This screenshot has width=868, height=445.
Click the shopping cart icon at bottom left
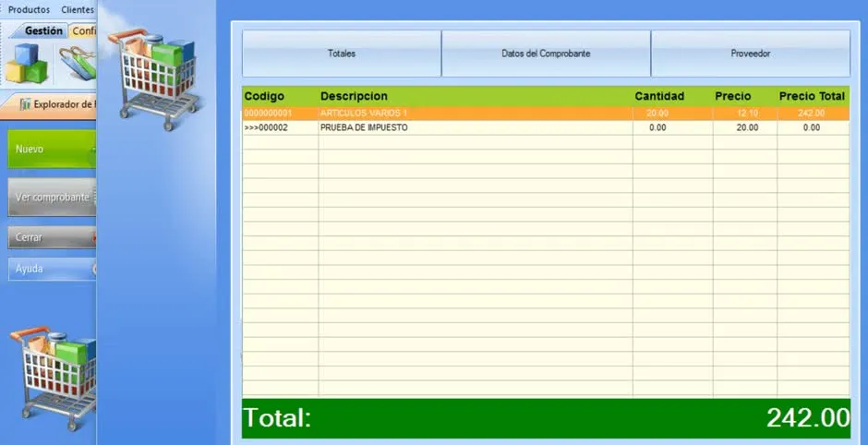tap(54, 379)
